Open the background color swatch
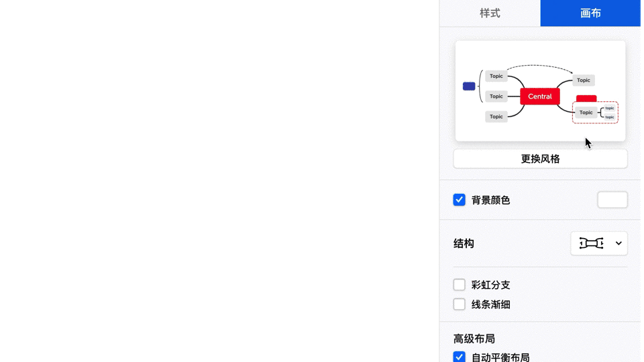The width and height of the screenshot is (644, 362). (x=612, y=200)
